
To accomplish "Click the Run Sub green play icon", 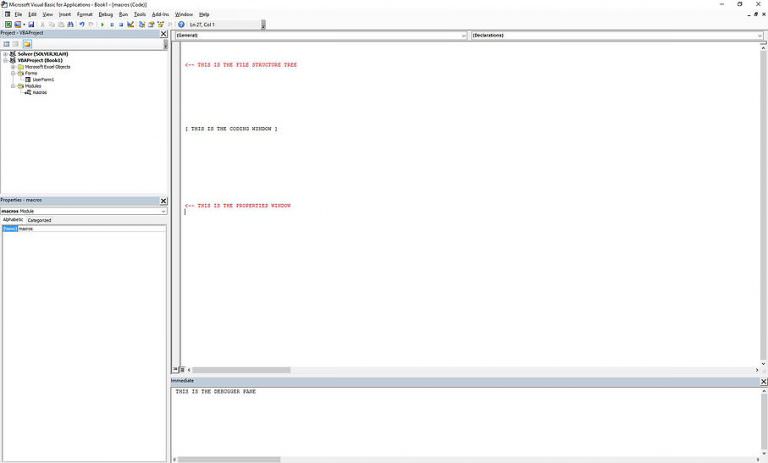I will 102,24.
